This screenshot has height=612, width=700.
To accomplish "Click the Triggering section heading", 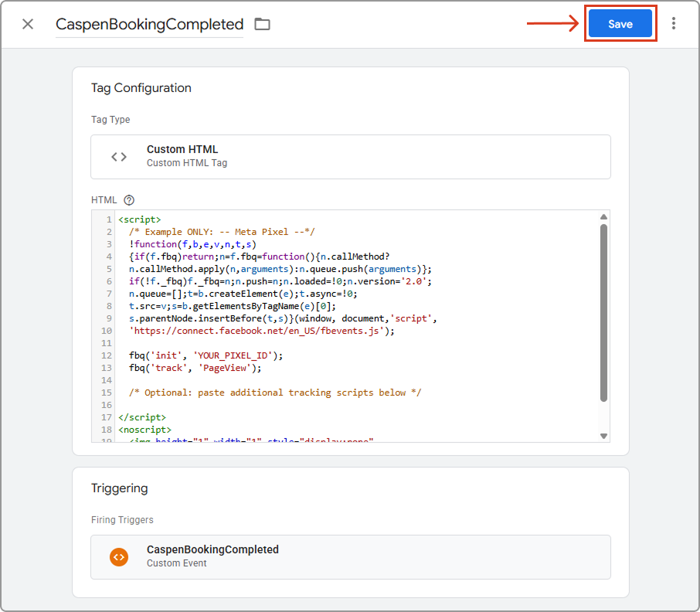I will point(119,488).
